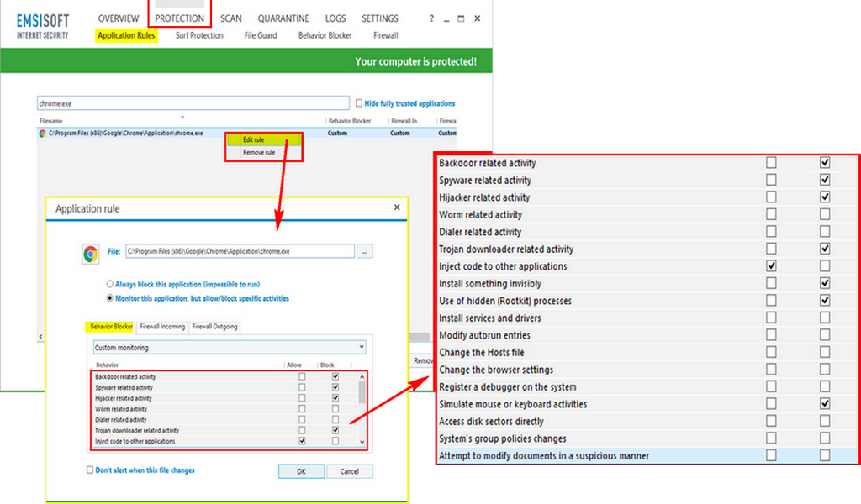Image resolution: width=861 pixels, height=504 pixels.
Task: Browse for file with the ellipsis button
Action: coord(365,251)
